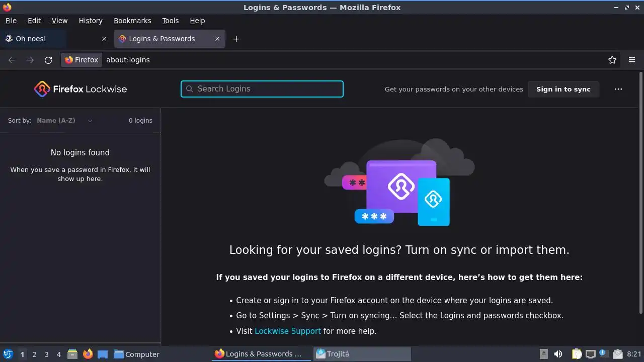Open the File menu
The image size is (644, 362).
11,21
